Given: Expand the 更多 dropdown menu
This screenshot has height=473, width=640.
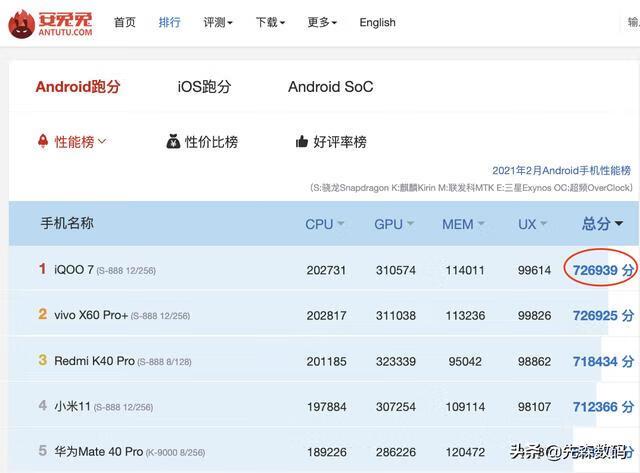Looking at the screenshot, I should 322,22.
